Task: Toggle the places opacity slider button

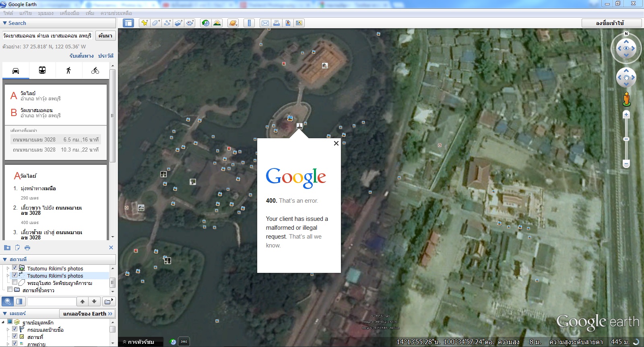Action: click(x=19, y=301)
